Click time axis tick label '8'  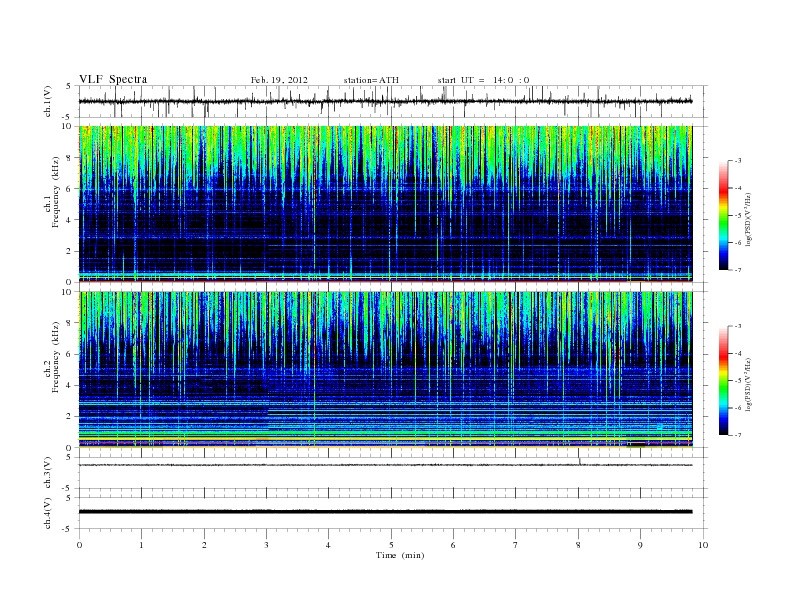[578, 545]
